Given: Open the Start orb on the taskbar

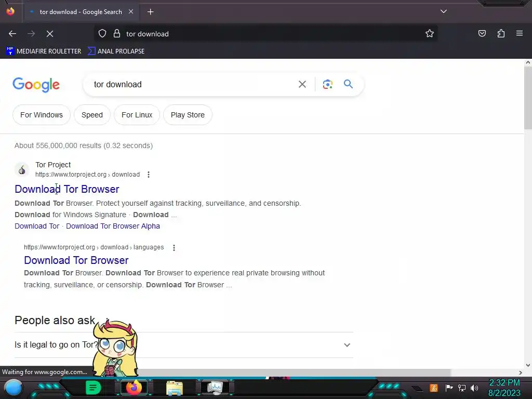Looking at the screenshot, I should click(14, 388).
